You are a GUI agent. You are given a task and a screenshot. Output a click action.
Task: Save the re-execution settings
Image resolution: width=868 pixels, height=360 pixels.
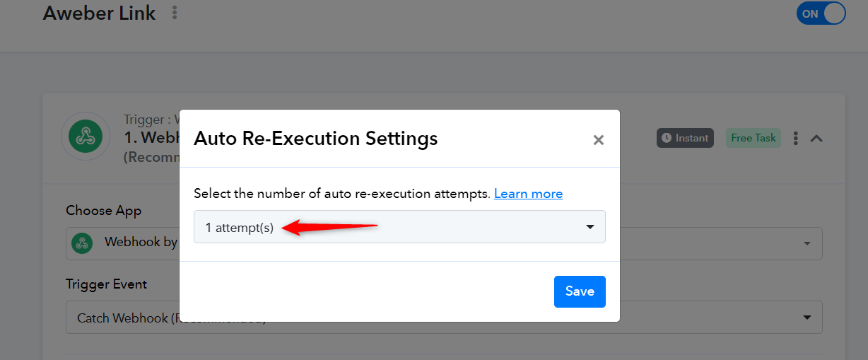pyautogui.click(x=580, y=291)
